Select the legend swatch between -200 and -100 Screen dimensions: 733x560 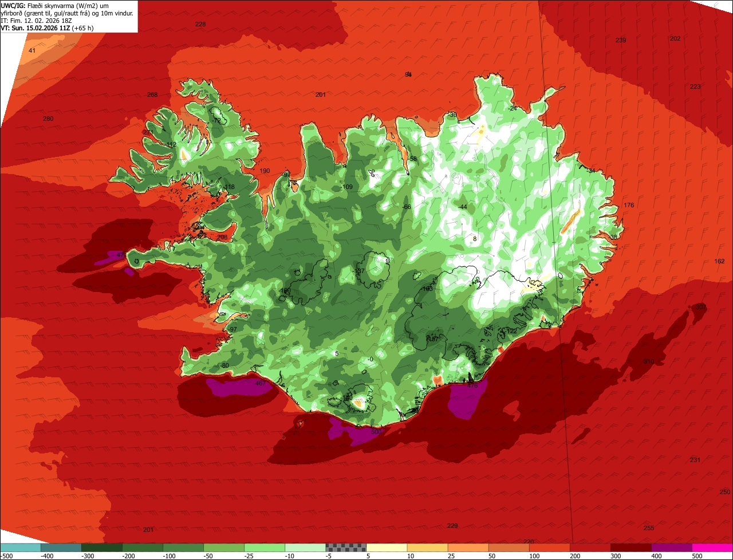[143, 547]
